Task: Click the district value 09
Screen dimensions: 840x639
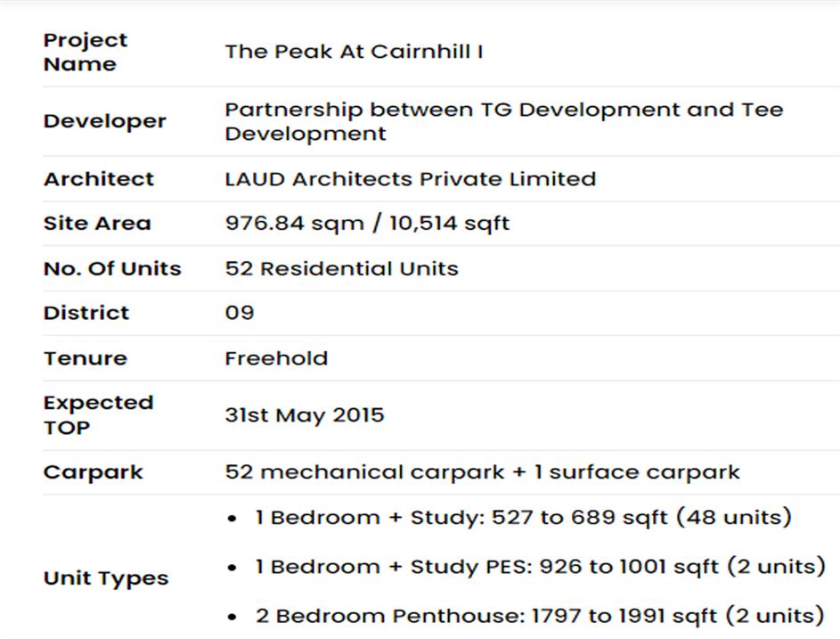Action: (240, 314)
